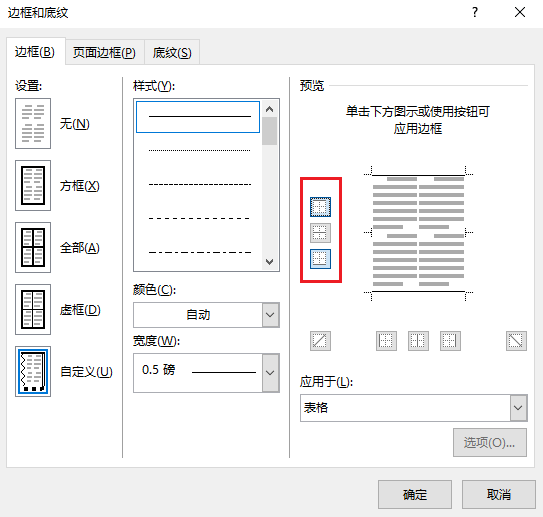The image size is (543, 517).
Task: Open the 应用于 apply-to dropdown
Action: click(414, 408)
